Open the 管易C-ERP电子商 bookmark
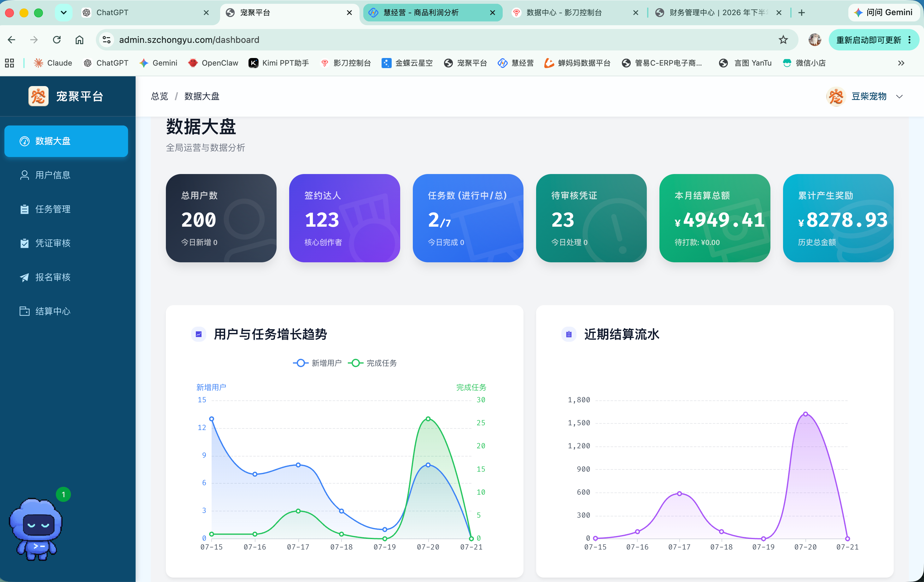The width and height of the screenshot is (924, 582). point(662,63)
